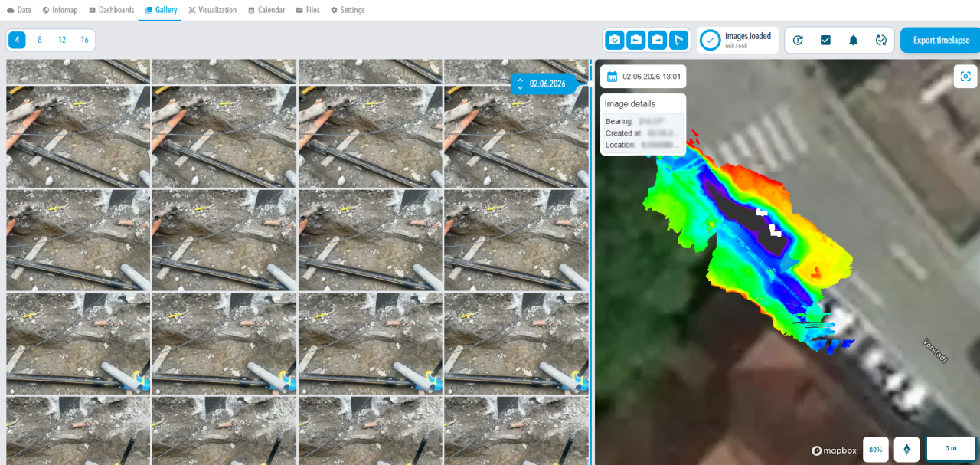The width and height of the screenshot is (980, 465).
Task: Open the date picker showing 02.06.2026 13:01
Action: (x=643, y=77)
